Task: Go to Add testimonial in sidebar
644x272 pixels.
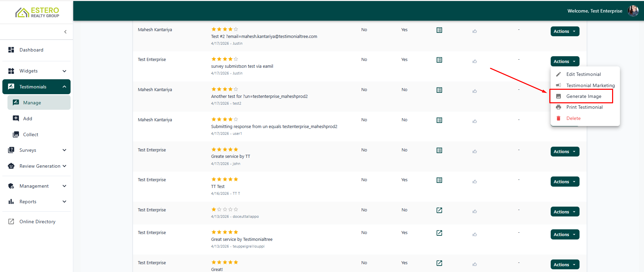Action: click(27, 119)
